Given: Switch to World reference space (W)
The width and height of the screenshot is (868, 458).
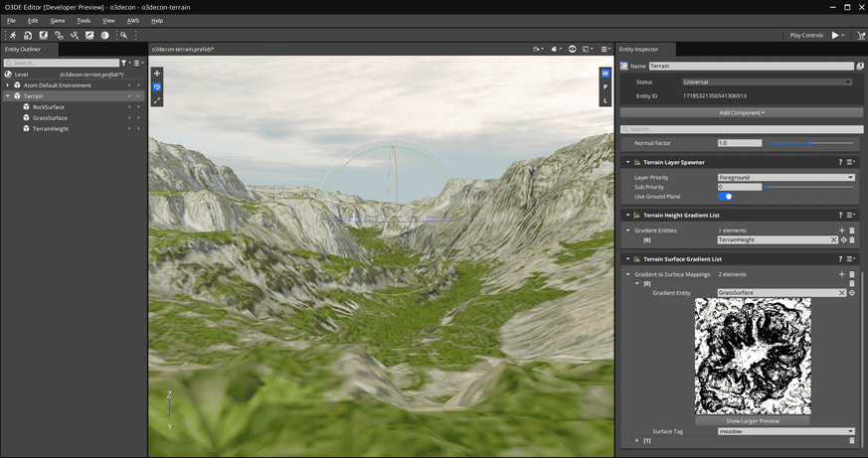Looking at the screenshot, I should 605,74.
